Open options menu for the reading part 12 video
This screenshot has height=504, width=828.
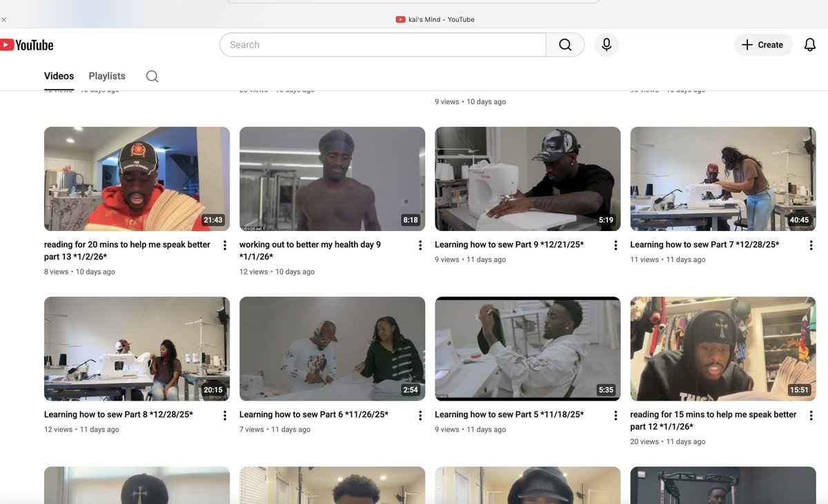coord(811,416)
